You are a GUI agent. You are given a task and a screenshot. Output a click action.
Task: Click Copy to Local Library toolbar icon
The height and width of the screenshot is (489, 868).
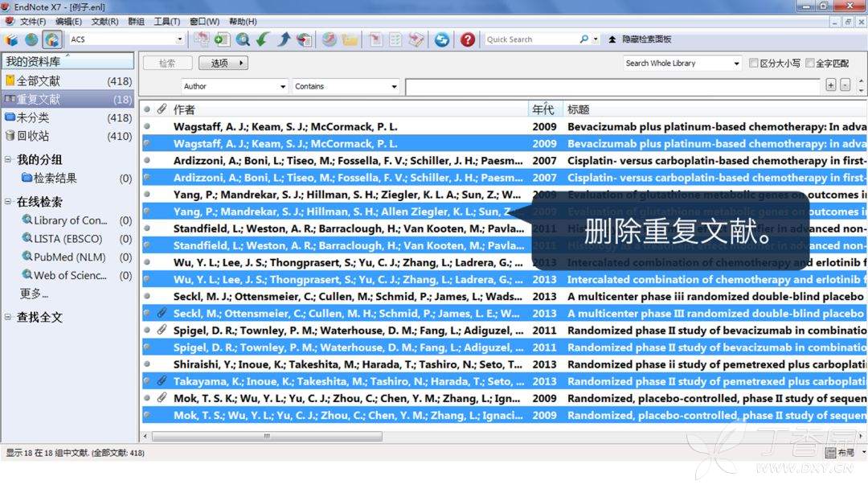click(201, 39)
